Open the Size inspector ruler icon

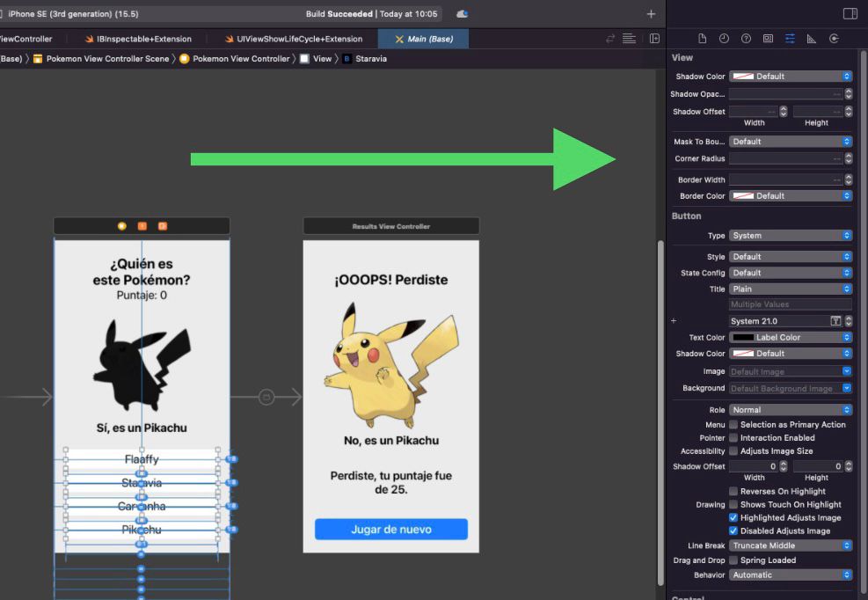pyautogui.click(x=812, y=38)
